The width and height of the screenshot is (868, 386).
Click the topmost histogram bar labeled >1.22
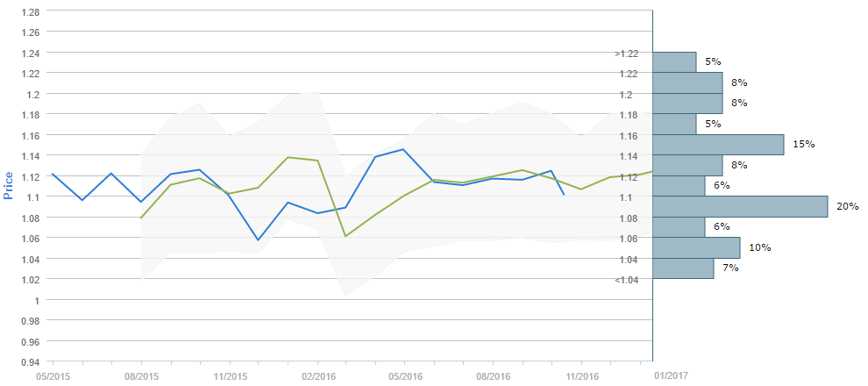pos(674,61)
